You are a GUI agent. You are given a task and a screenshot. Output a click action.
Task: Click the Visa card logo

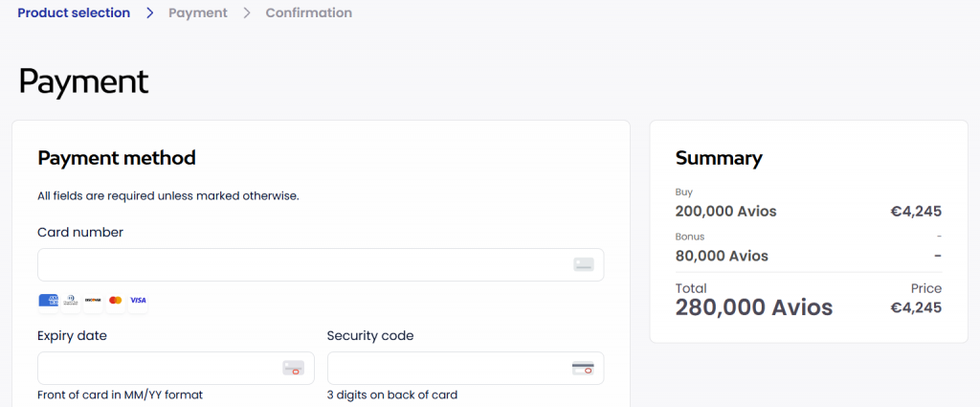138,301
